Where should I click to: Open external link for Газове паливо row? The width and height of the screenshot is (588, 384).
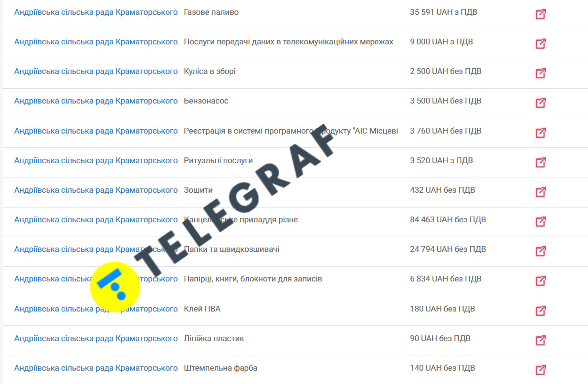click(x=540, y=14)
